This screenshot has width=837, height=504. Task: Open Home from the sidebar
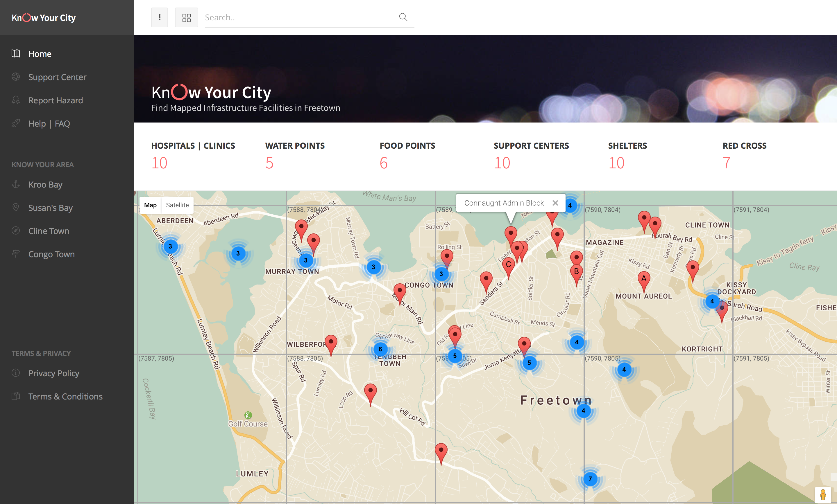[x=40, y=54]
